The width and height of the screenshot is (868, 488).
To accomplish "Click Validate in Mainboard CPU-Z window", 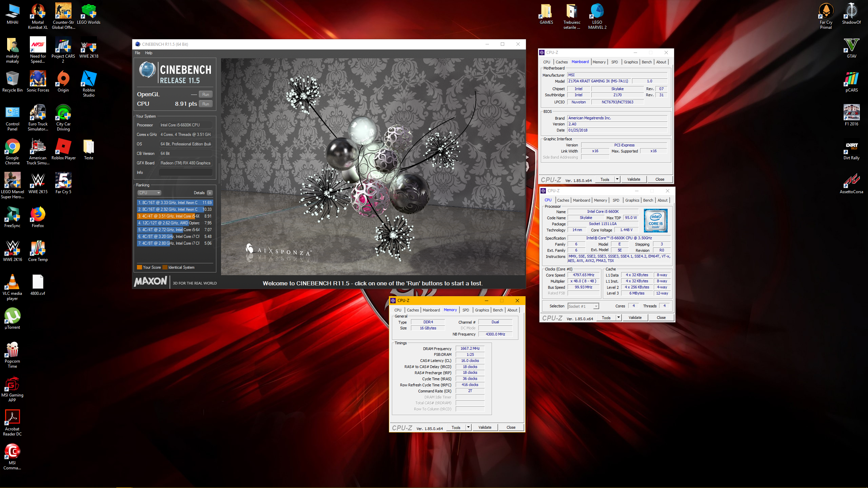I will click(634, 180).
